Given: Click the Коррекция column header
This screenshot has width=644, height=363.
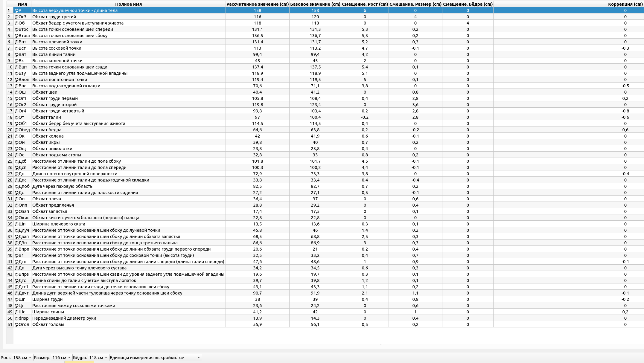Looking at the screenshot, I should [569, 4].
